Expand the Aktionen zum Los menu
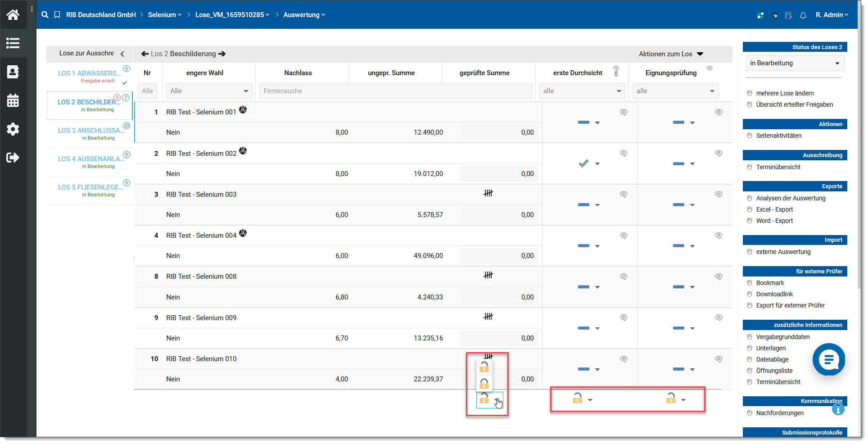Image resolution: width=868 pixels, height=444 pixels. [671, 54]
